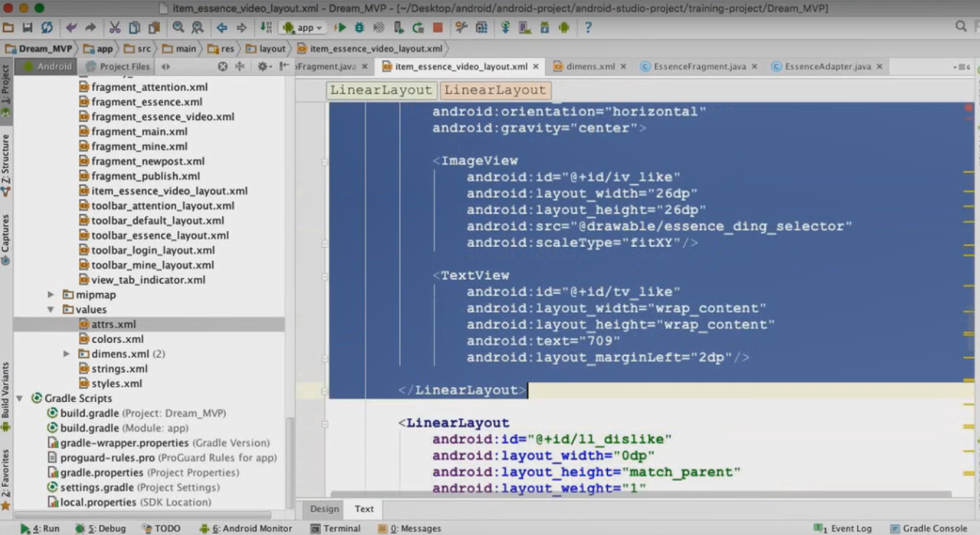
Task: Open the Run tool window button
Action: coord(40,529)
